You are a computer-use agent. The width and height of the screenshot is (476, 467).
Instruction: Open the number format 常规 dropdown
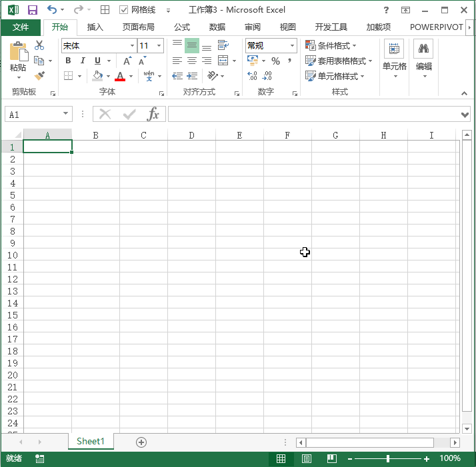tap(292, 46)
